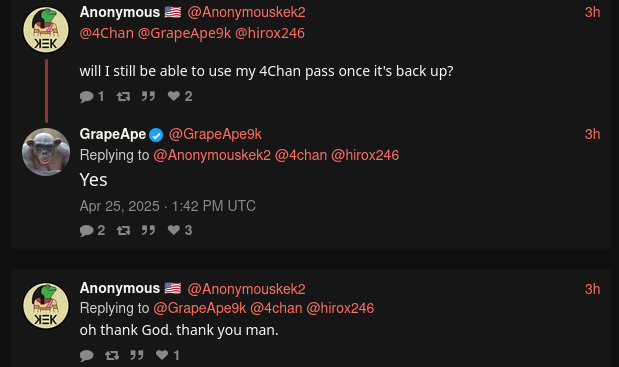The height and width of the screenshot is (367, 619).
Task: Quote GrapeApe's Yes reply
Action: click(148, 230)
